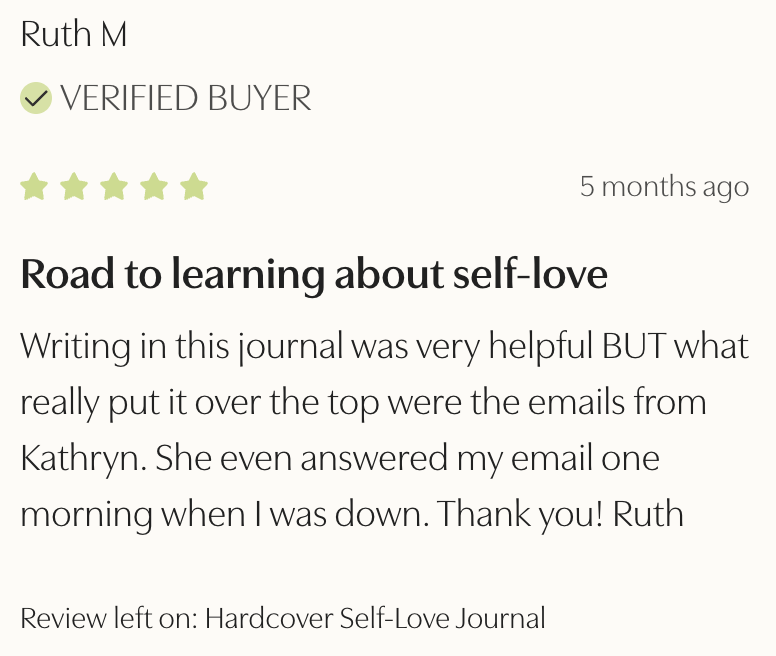Click the '5 months ago' timestamp
776x656 pixels.
(664, 187)
